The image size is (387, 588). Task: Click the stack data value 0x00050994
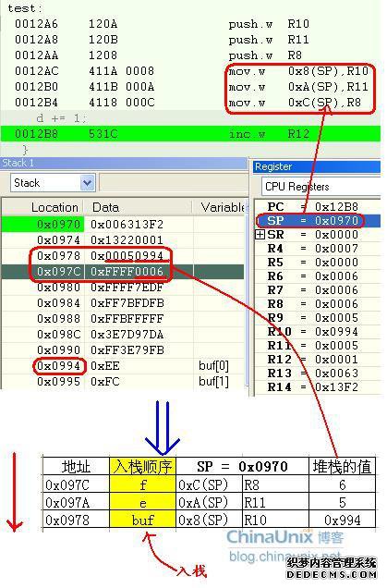tap(127, 256)
